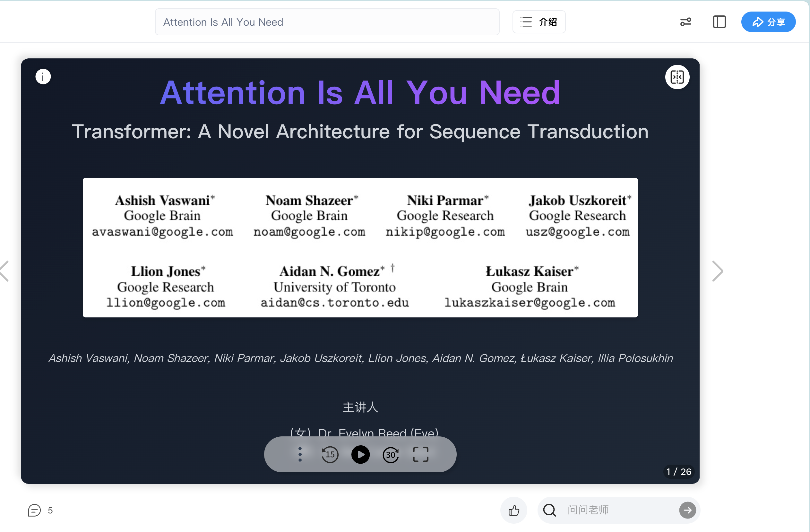
Task: Click the magnifier search icon
Action: 549,510
